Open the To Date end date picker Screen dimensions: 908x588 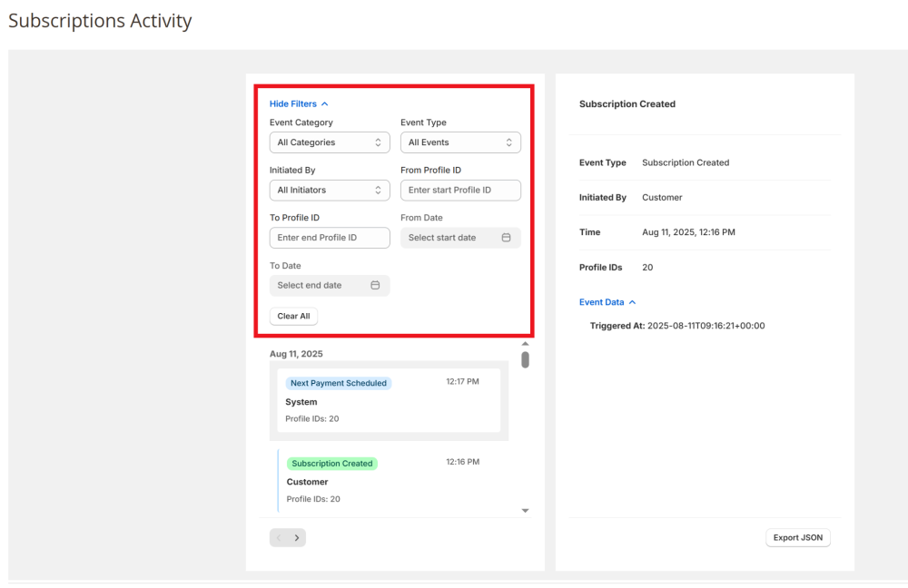click(330, 285)
